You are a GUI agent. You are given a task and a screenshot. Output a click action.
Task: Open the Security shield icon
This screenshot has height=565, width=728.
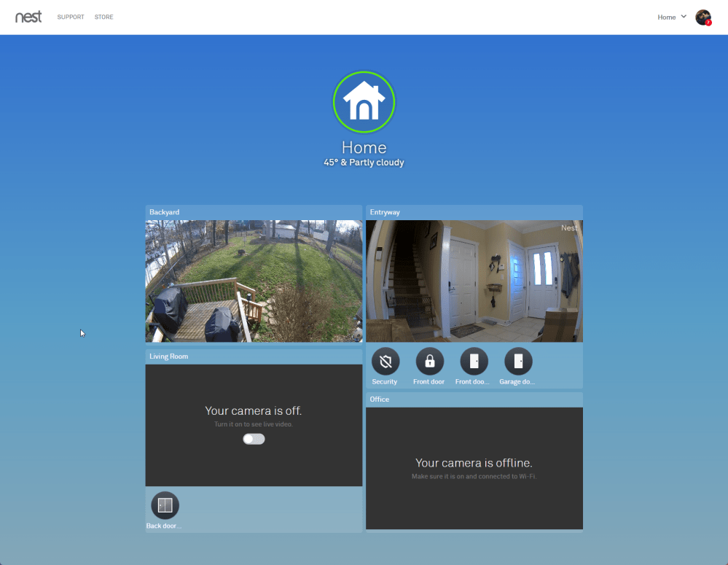[x=385, y=361]
